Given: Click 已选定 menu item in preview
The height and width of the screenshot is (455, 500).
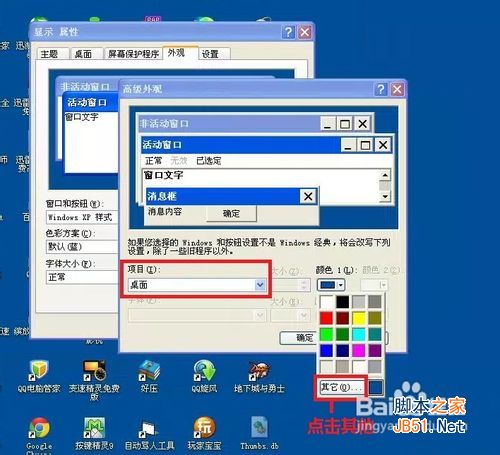Looking at the screenshot, I should pyautogui.click(x=209, y=161).
